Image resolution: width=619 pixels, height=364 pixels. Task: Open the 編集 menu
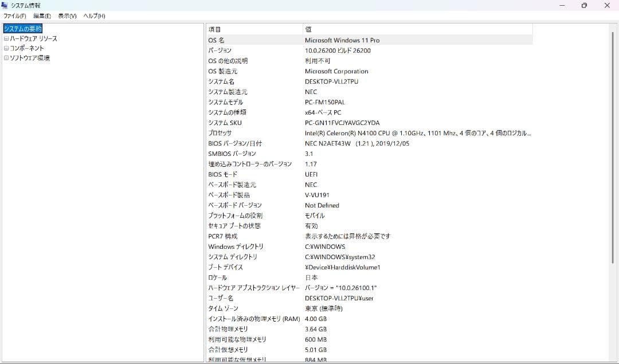tap(41, 16)
